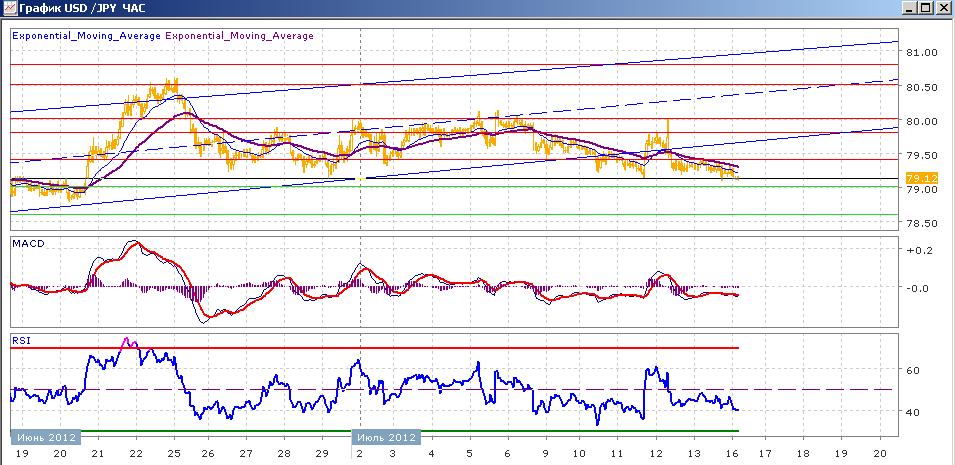Click date 16 on the time axis

click(x=731, y=454)
